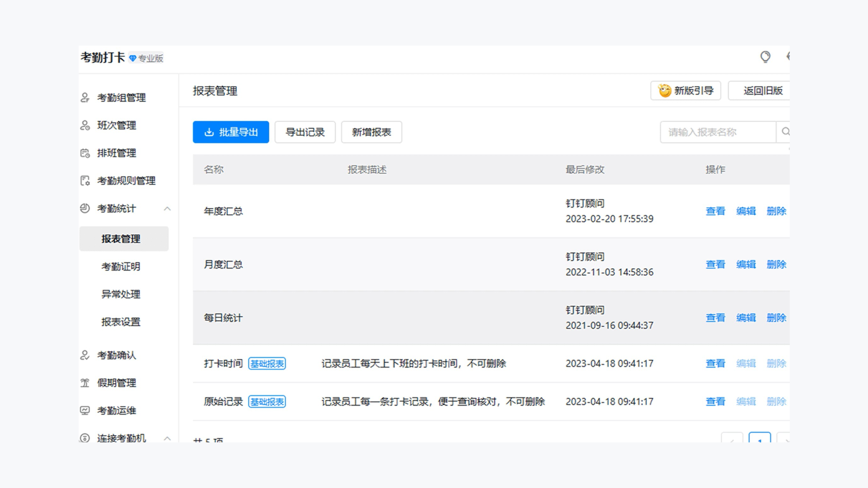The width and height of the screenshot is (868, 488).
Task: Click the search magnifier icon
Action: tap(785, 132)
